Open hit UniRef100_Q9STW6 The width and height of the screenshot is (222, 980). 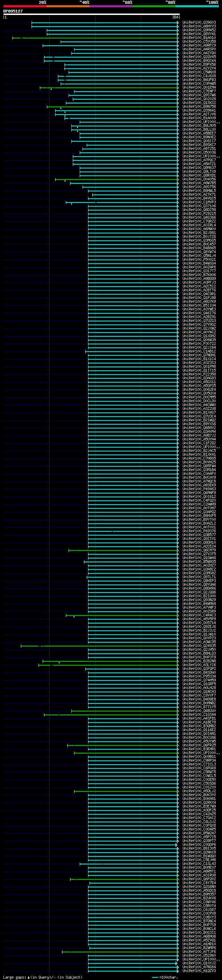pyautogui.click(x=199, y=95)
